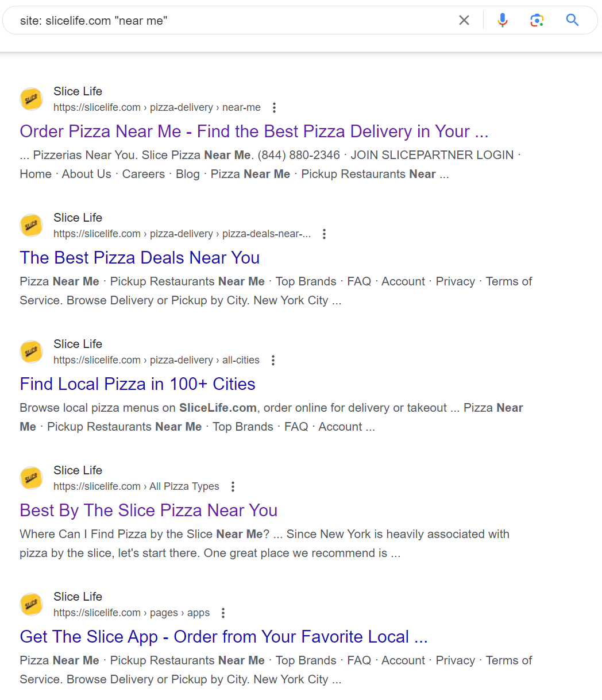Open the three-dot menu beside the all-cities result

pyautogui.click(x=273, y=360)
